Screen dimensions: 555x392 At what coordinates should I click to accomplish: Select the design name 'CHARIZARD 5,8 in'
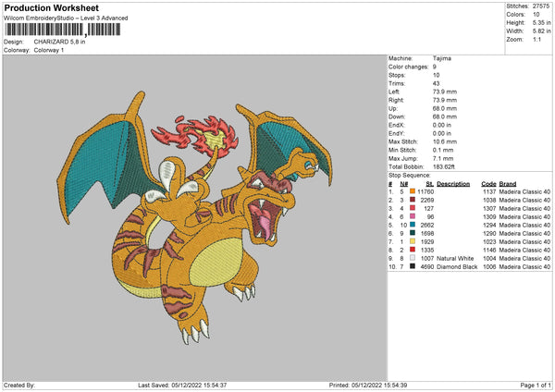point(59,42)
